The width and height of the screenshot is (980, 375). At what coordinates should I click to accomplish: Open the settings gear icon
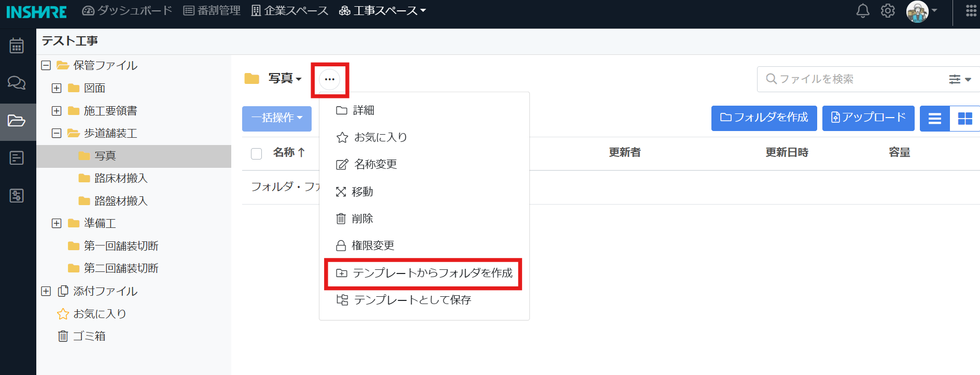click(x=888, y=10)
